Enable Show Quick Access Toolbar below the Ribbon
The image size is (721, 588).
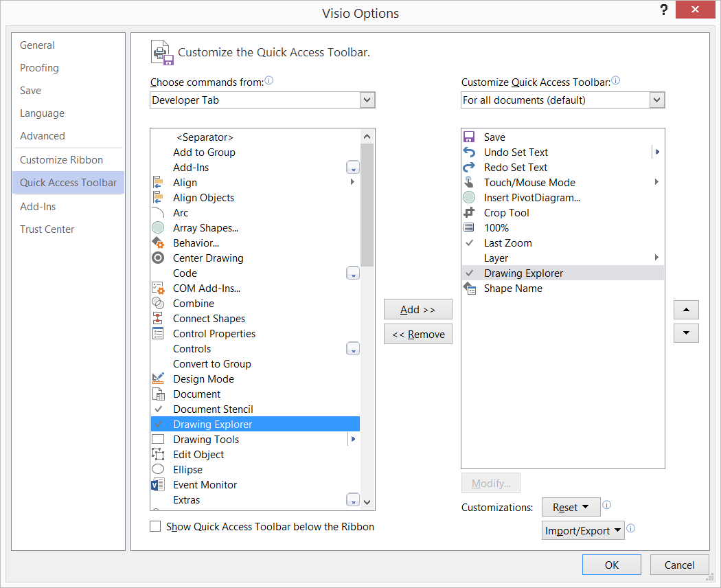click(154, 526)
